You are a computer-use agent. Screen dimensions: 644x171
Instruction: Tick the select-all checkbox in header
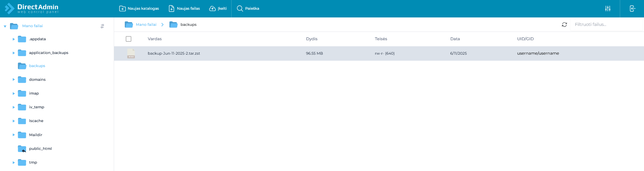pyautogui.click(x=129, y=39)
